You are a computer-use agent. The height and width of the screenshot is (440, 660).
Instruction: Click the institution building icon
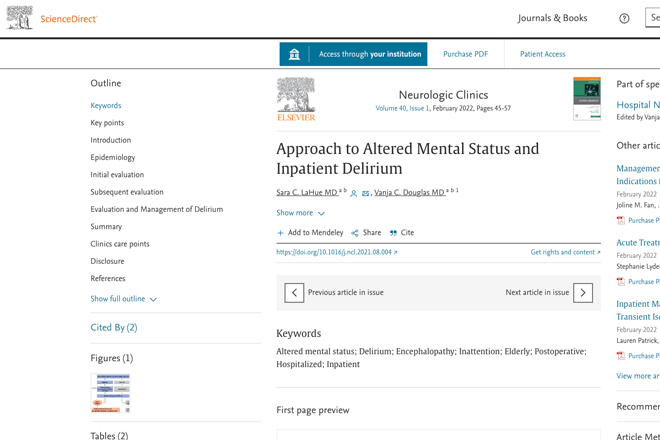point(294,54)
